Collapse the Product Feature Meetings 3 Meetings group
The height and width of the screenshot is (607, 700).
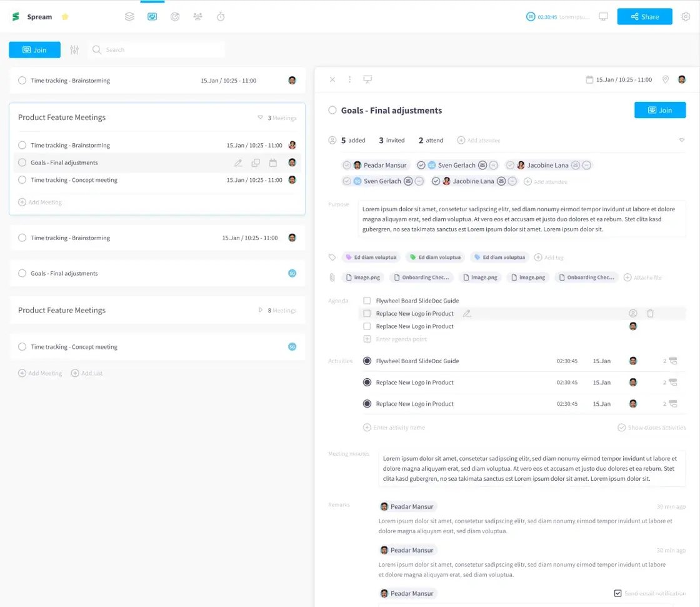[261, 118]
